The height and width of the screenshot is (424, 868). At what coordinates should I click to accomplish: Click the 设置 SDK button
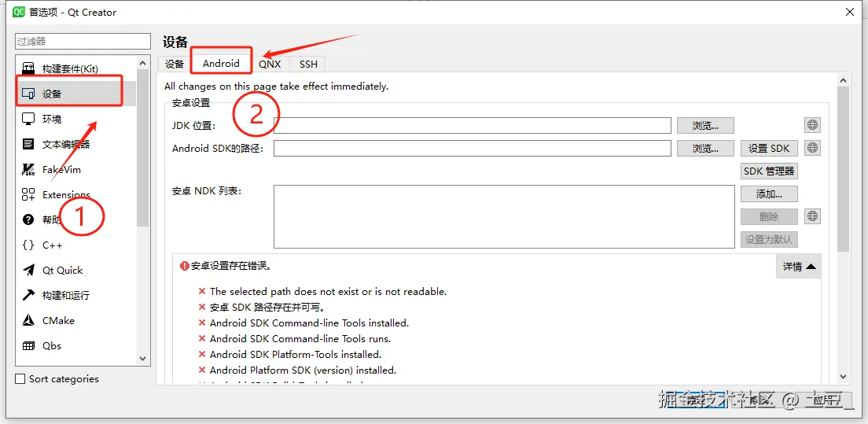tap(769, 149)
